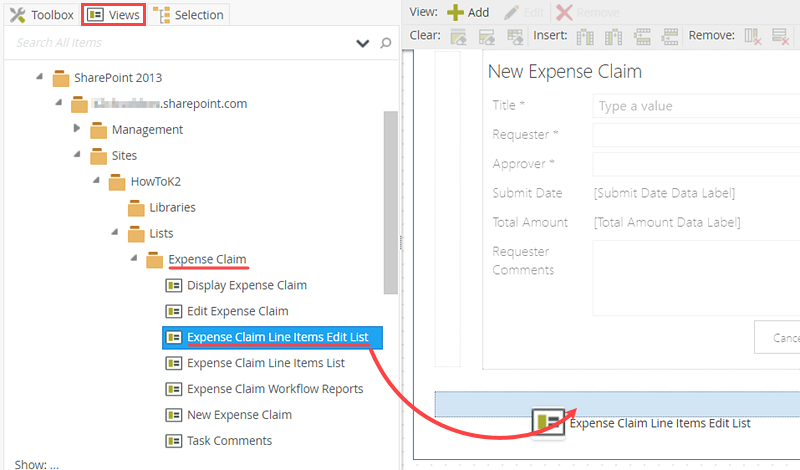The width and height of the screenshot is (800, 470).
Task: Click the last Insert row icon
Action: (x=669, y=36)
